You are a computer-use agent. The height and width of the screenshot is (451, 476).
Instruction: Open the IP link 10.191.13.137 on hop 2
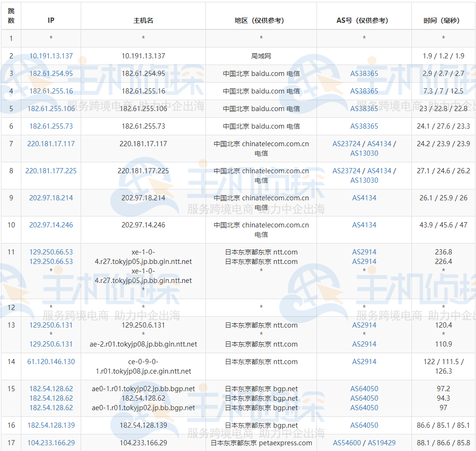pyautogui.click(x=51, y=56)
